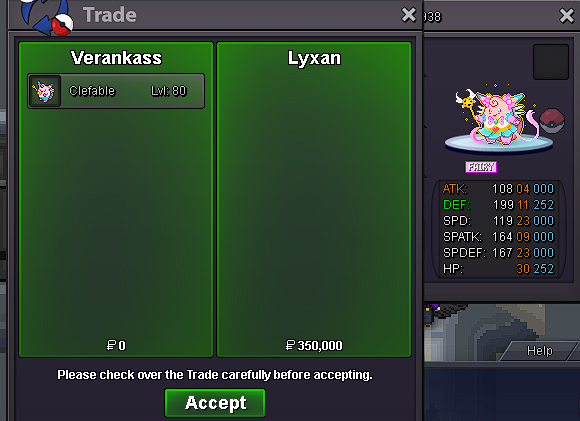Click the Clefable sprite icon in trade slot
Screen dimensions: 580x421
pyautogui.click(x=45, y=91)
